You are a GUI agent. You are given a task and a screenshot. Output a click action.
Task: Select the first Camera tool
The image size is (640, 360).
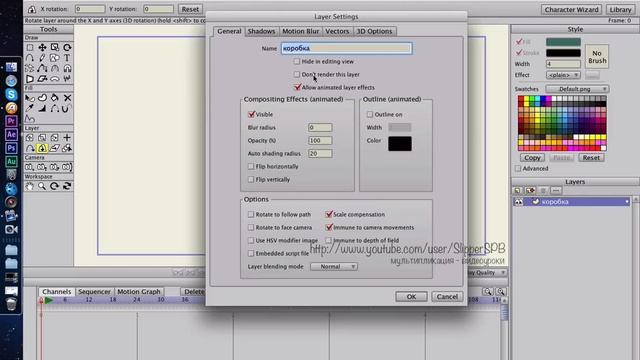pos(30,167)
